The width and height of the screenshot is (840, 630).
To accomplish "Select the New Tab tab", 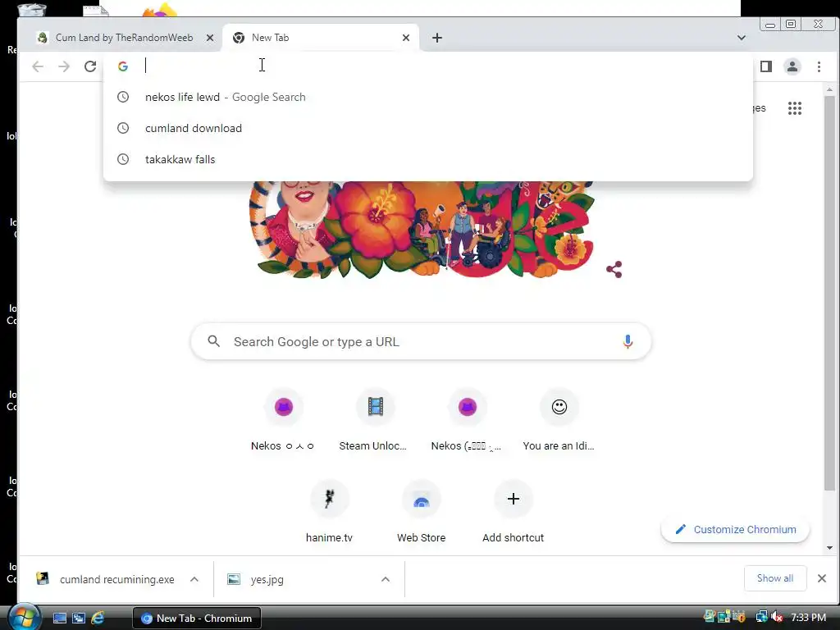I will (321, 38).
